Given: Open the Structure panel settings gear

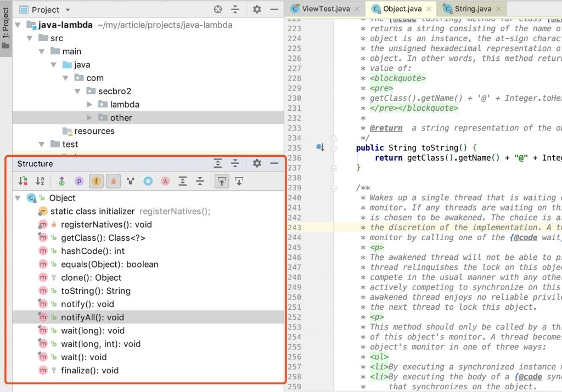Looking at the screenshot, I should pyautogui.click(x=256, y=164).
